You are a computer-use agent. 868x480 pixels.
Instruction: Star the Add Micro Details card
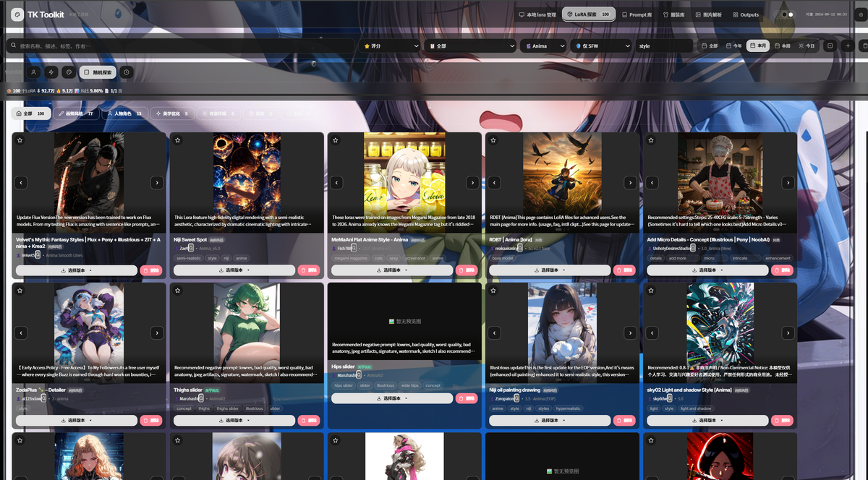coord(651,140)
